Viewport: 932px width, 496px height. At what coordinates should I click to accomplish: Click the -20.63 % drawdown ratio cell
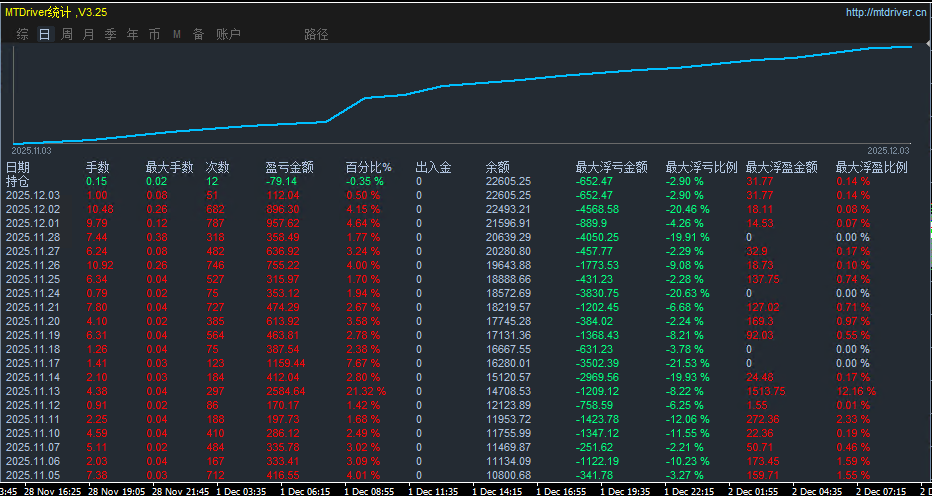coord(687,293)
